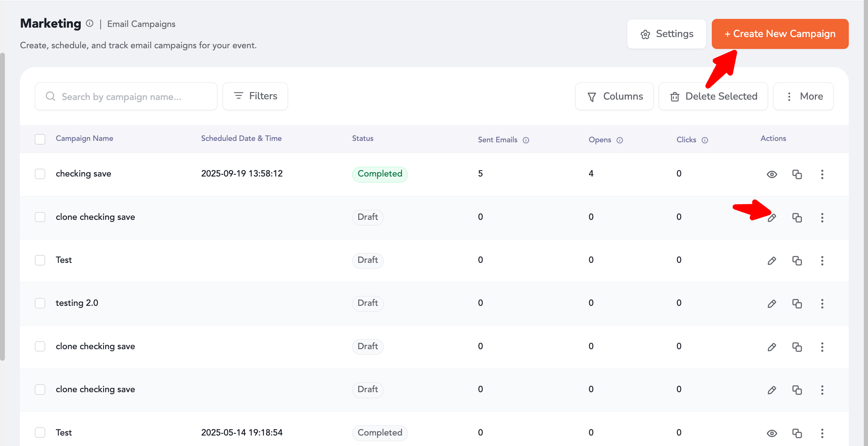View the checking save campaign via eye icon
Screen dimensions: 868x446
coord(772,174)
